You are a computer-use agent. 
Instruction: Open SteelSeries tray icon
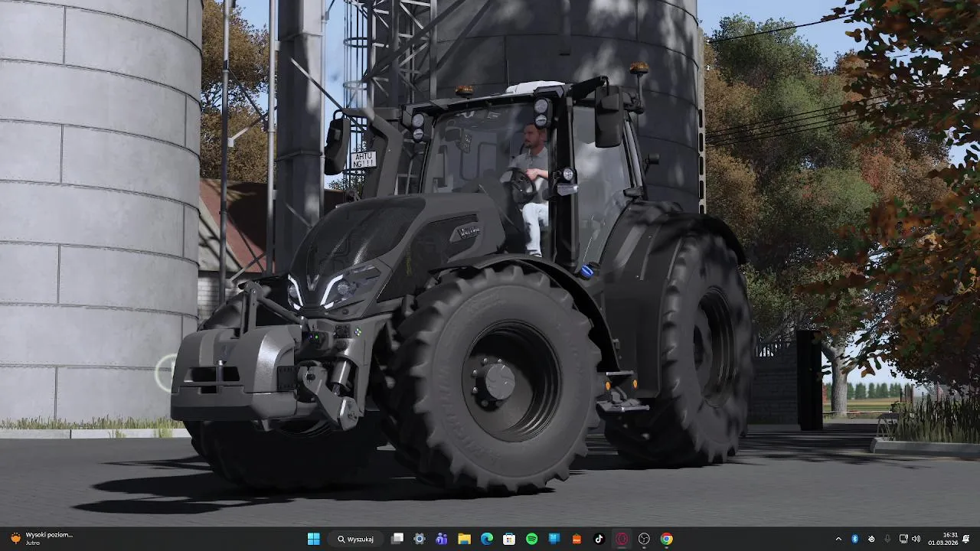(x=871, y=539)
